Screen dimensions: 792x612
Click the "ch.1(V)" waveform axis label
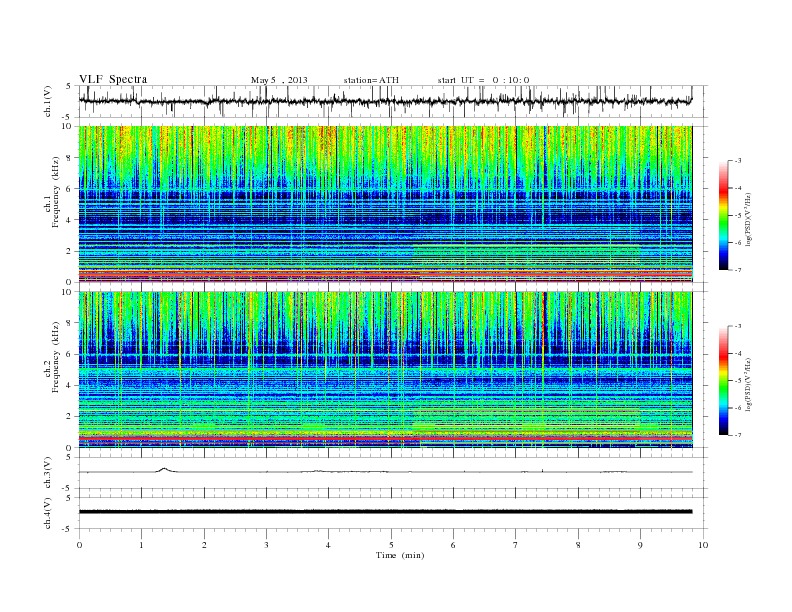click(47, 101)
